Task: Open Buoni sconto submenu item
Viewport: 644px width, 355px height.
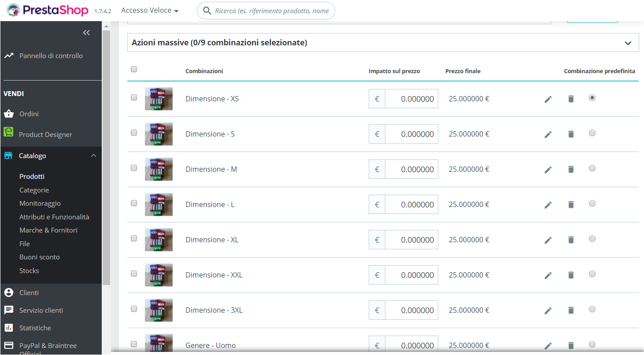Action: [x=40, y=257]
